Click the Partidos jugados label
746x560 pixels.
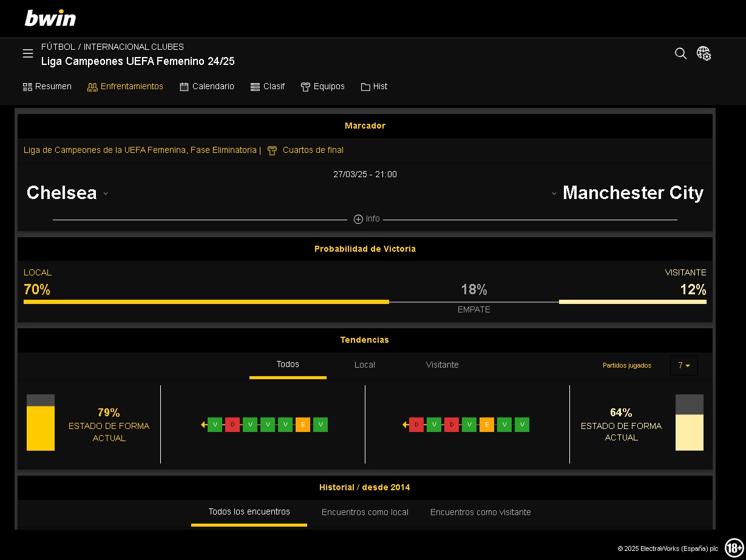627,366
